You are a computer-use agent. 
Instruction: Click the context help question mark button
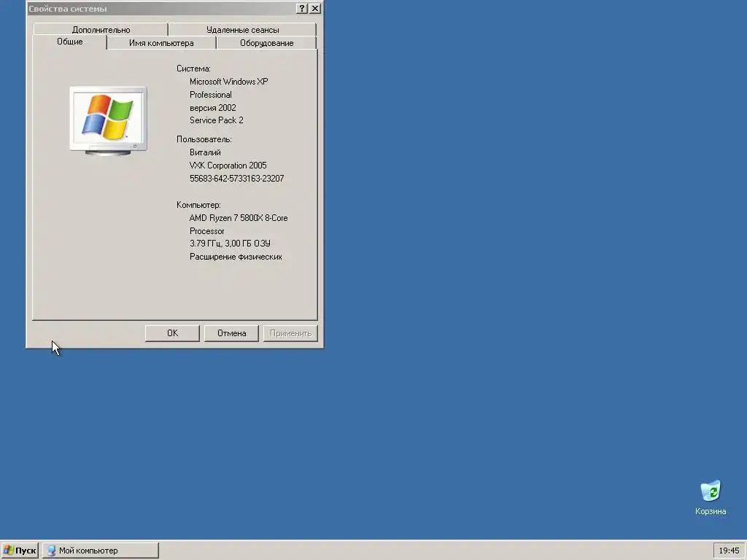click(301, 8)
